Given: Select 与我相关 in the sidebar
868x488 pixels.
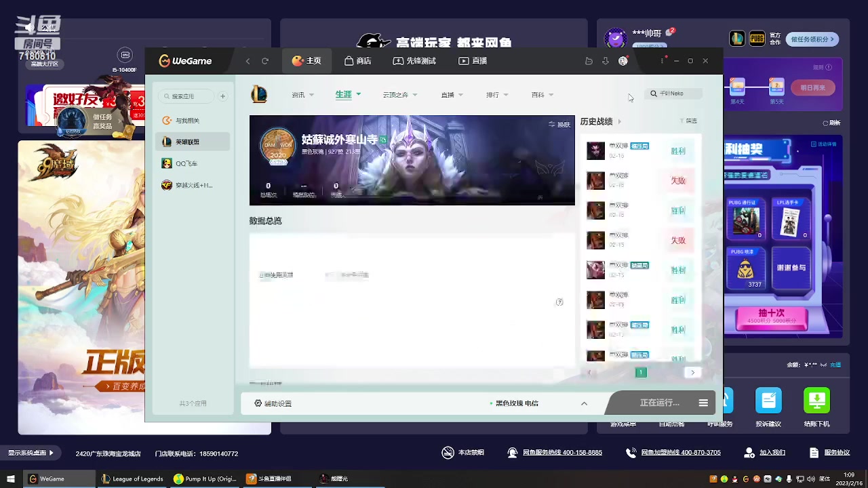Looking at the screenshot, I should point(193,121).
